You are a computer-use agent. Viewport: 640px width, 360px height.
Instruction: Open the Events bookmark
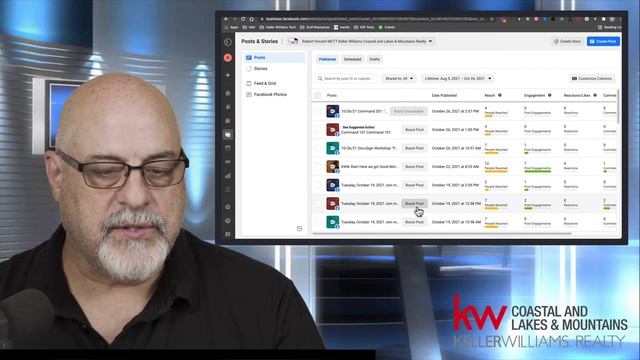(x=387, y=27)
